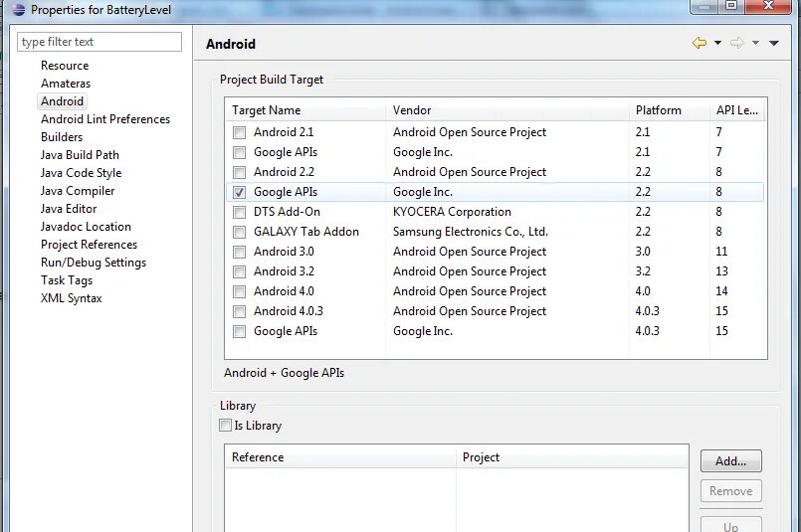Image resolution: width=801 pixels, height=532 pixels.
Task: Select the 'Android 4.0.3' row name
Action: pos(289,311)
